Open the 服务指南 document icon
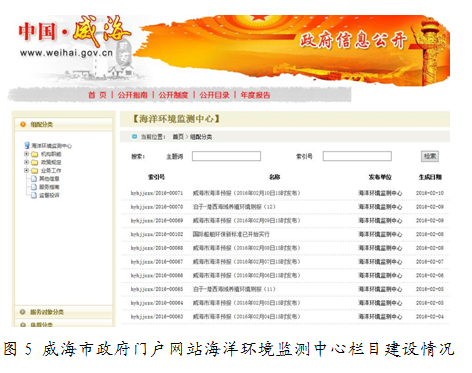This screenshot has height=373, width=472. tap(34, 187)
